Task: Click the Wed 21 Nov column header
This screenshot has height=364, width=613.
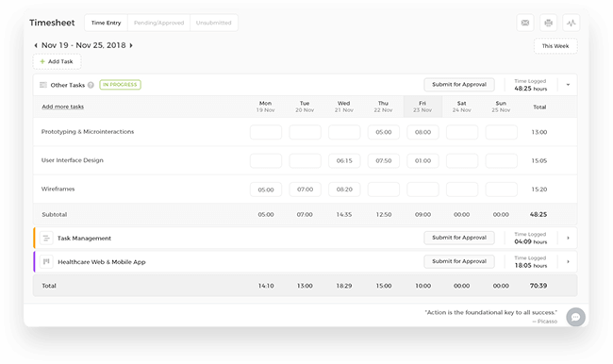Action: (344, 107)
